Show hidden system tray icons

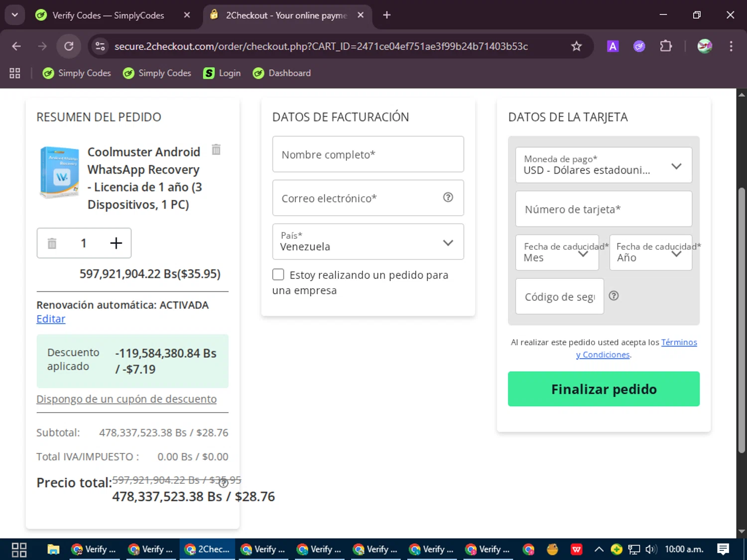(599, 550)
